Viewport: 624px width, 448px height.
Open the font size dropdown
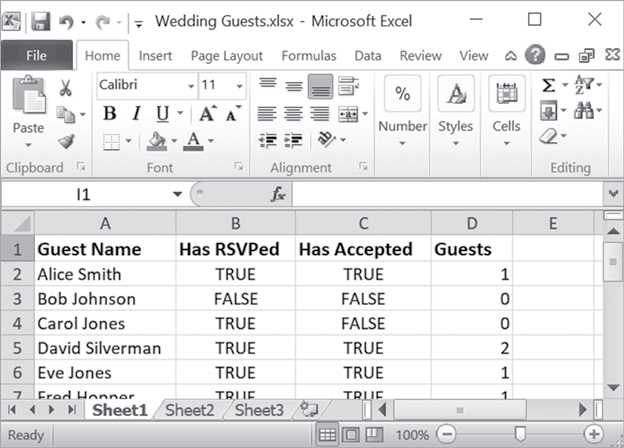click(239, 86)
